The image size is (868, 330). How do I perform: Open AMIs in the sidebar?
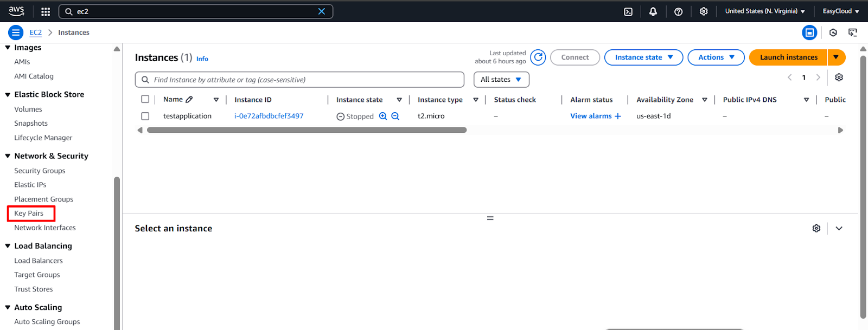coord(22,62)
